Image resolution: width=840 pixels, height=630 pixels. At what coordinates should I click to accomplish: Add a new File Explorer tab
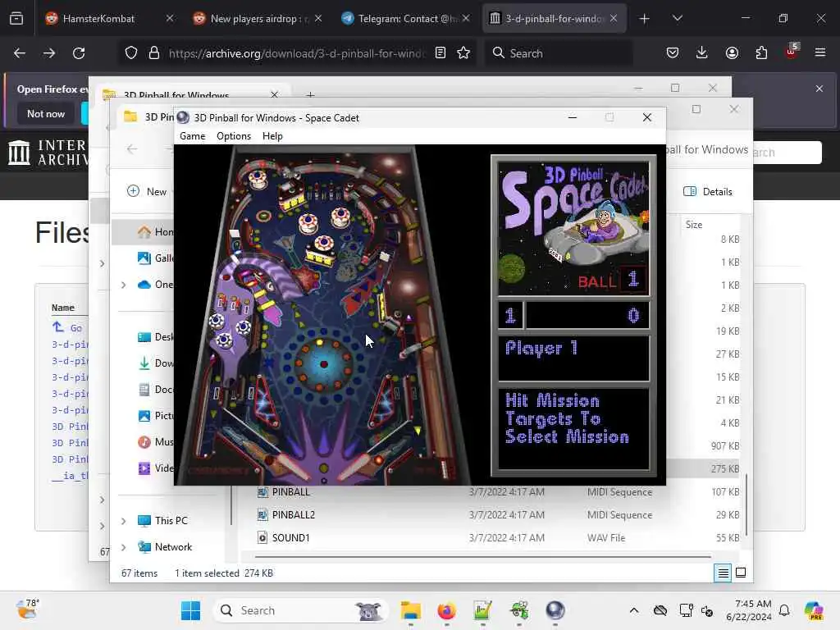tap(310, 95)
